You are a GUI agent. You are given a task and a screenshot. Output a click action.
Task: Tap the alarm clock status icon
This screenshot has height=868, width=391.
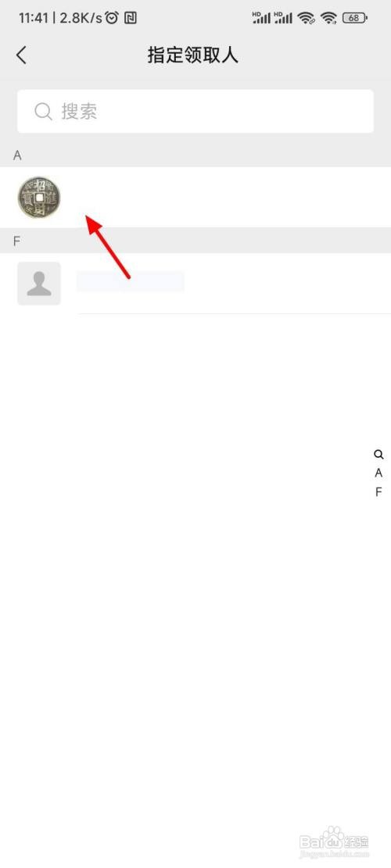tap(113, 18)
